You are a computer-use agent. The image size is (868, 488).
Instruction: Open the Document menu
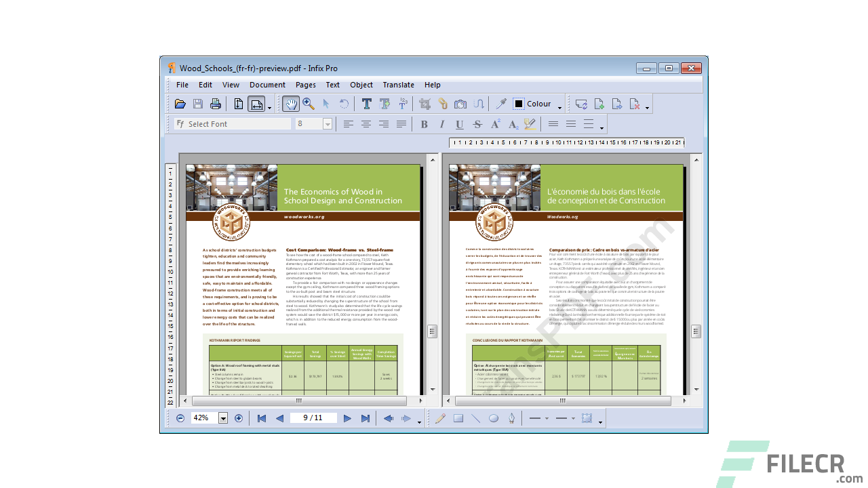(267, 85)
